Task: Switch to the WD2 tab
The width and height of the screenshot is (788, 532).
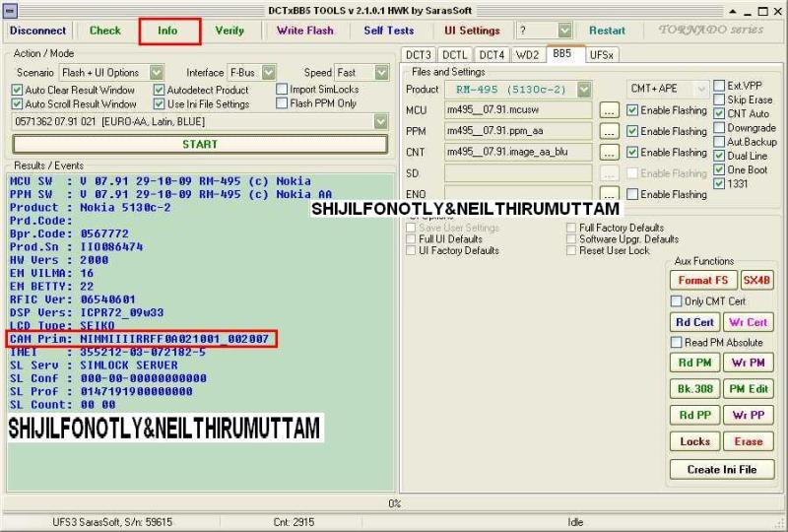Action: (x=527, y=55)
